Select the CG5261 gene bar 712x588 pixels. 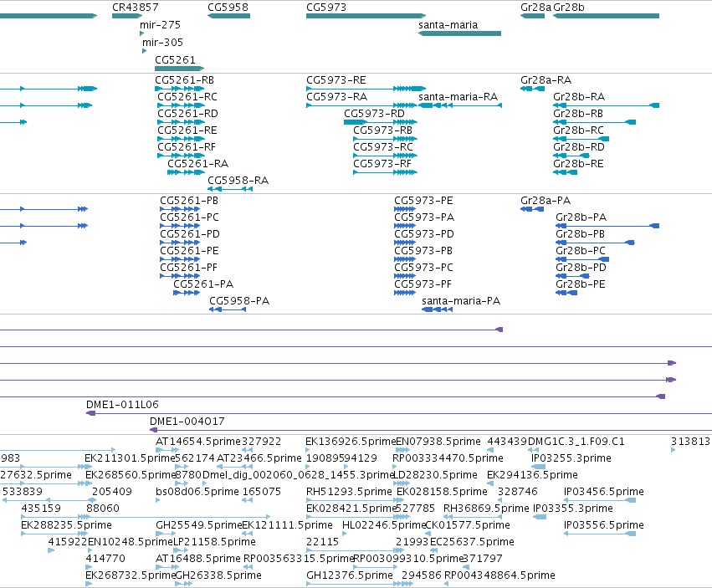tap(179, 69)
